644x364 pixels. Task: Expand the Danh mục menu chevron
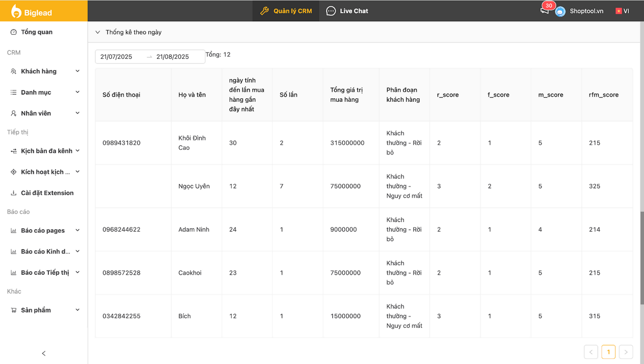78,92
